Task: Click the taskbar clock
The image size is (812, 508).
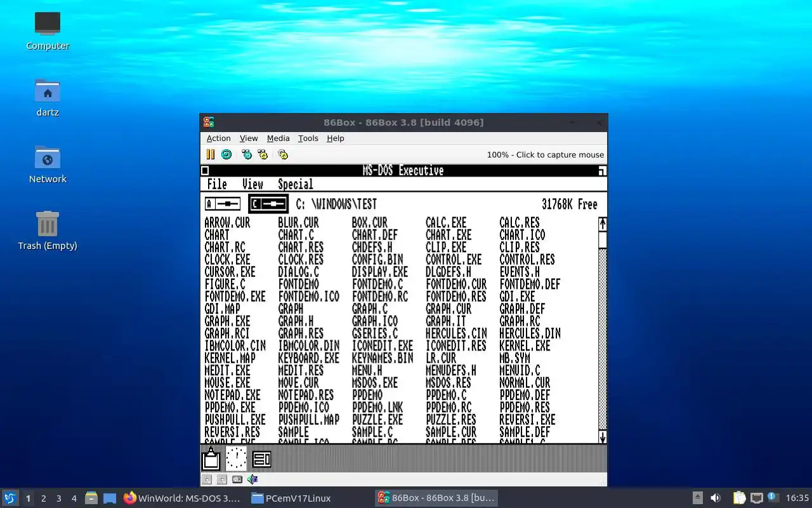Action: click(797, 498)
